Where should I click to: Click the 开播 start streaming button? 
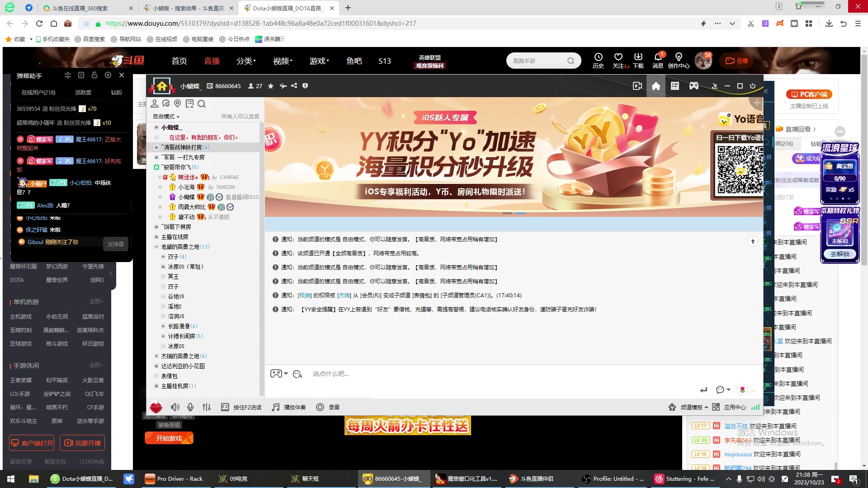[737, 61]
